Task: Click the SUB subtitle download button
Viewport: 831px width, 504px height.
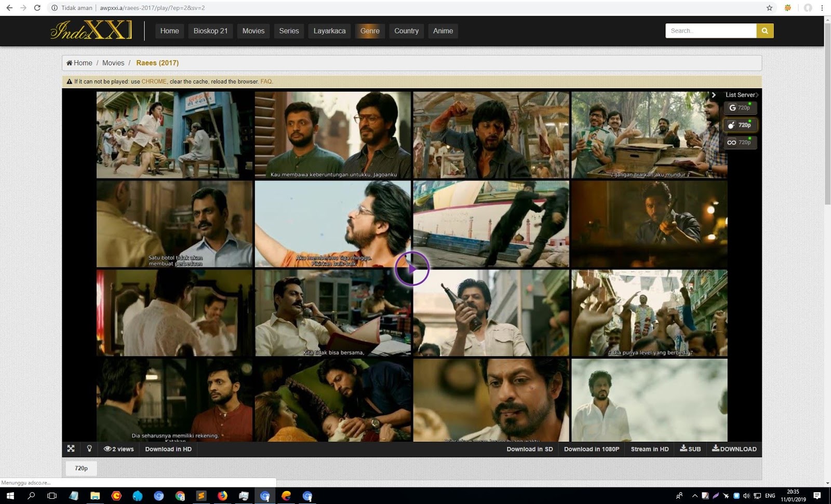Action: point(690,449)
